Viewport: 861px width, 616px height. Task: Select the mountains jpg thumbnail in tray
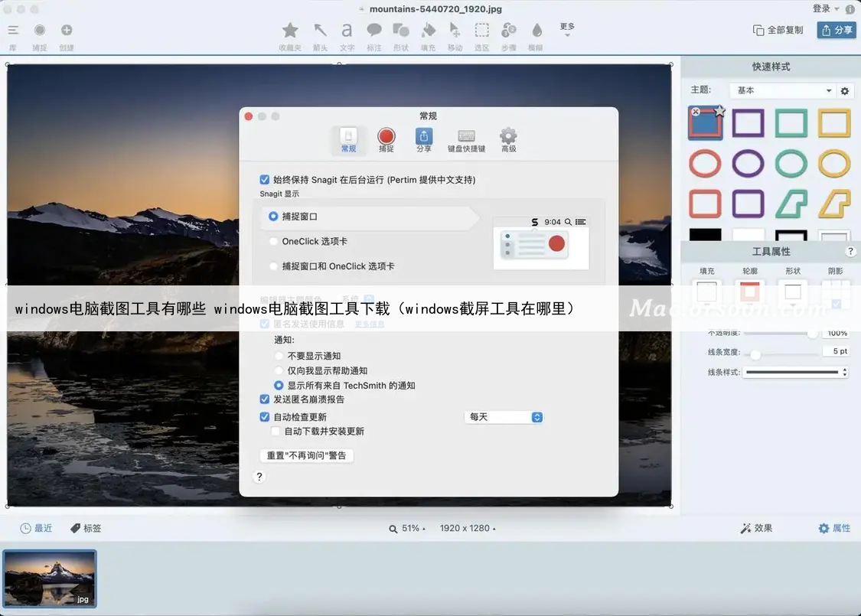(50, 578)
